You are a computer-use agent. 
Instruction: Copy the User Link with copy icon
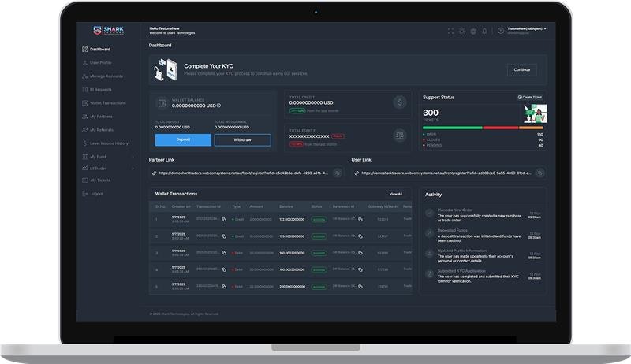coord(540,173)
